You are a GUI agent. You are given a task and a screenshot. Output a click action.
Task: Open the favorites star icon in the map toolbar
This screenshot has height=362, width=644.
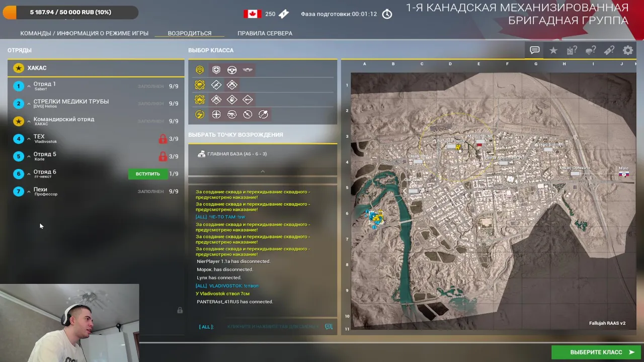click(553, 50)
